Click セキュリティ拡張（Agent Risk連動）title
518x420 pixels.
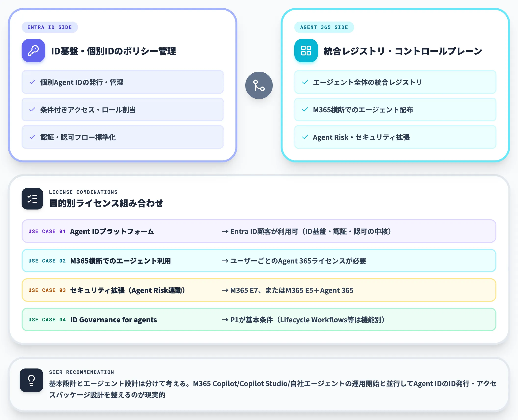(128, 290)
